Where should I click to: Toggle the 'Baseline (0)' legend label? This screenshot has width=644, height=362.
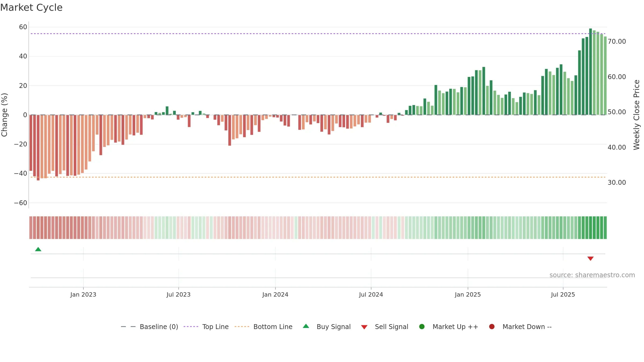(159, 327)
